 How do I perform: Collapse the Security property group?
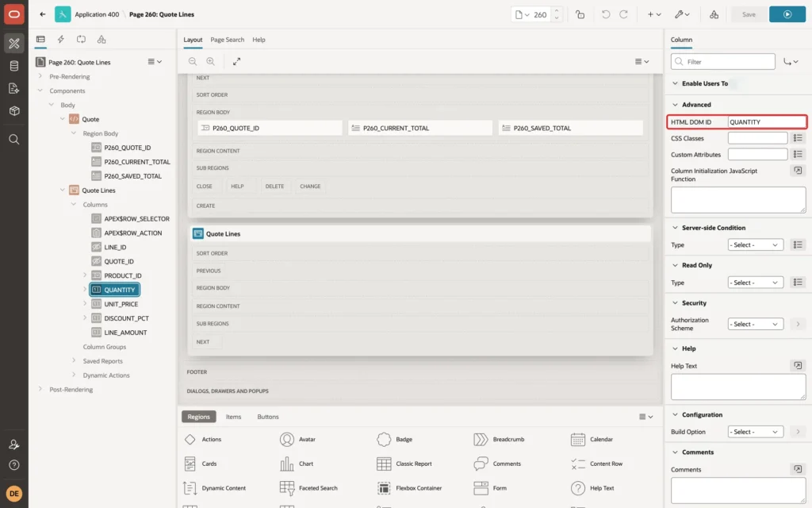pyautogui.click(x=675, y=302)
